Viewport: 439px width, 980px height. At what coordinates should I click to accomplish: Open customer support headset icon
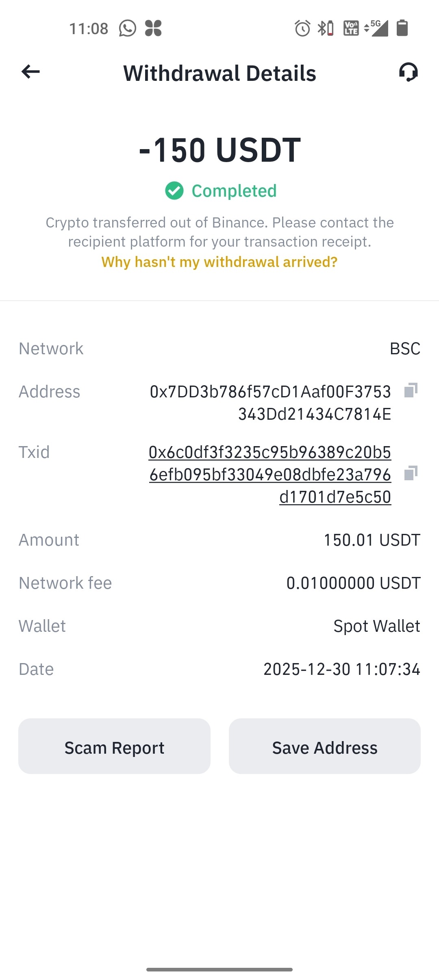[408, 72]
